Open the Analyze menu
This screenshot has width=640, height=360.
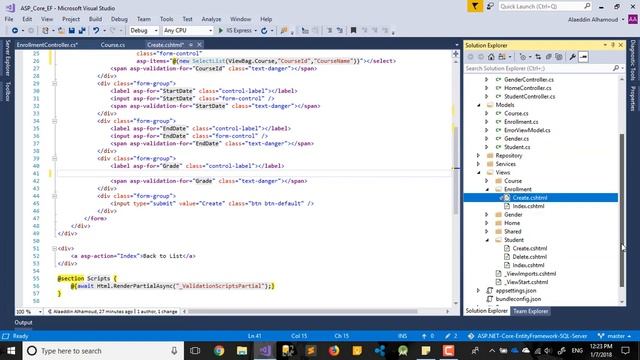point(211,19)
